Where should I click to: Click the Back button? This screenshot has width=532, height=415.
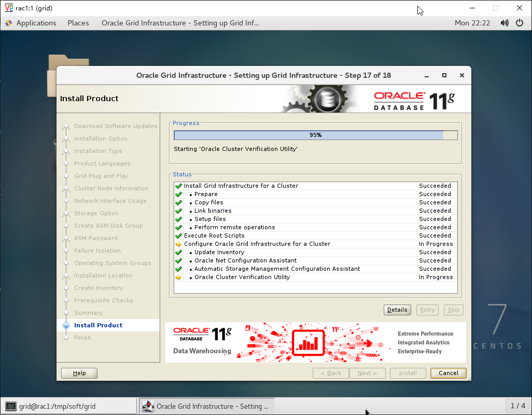(x=331, y=373)
